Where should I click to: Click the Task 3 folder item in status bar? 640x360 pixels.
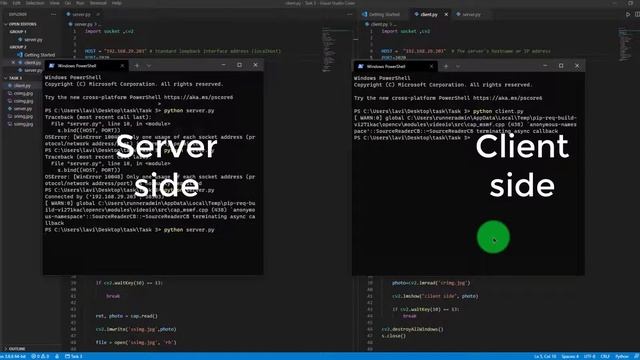coord(74,356)
